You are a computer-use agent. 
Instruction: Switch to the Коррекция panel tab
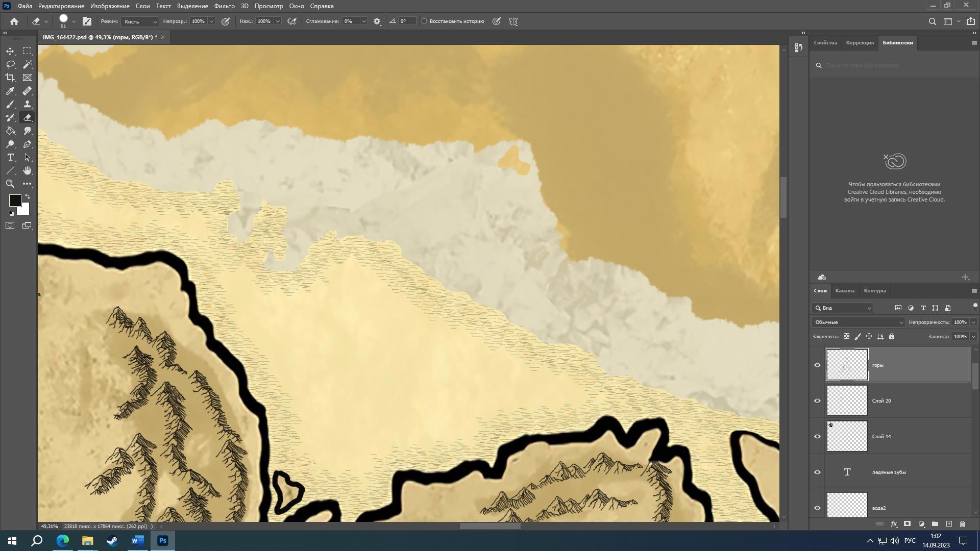click(860, 43)
